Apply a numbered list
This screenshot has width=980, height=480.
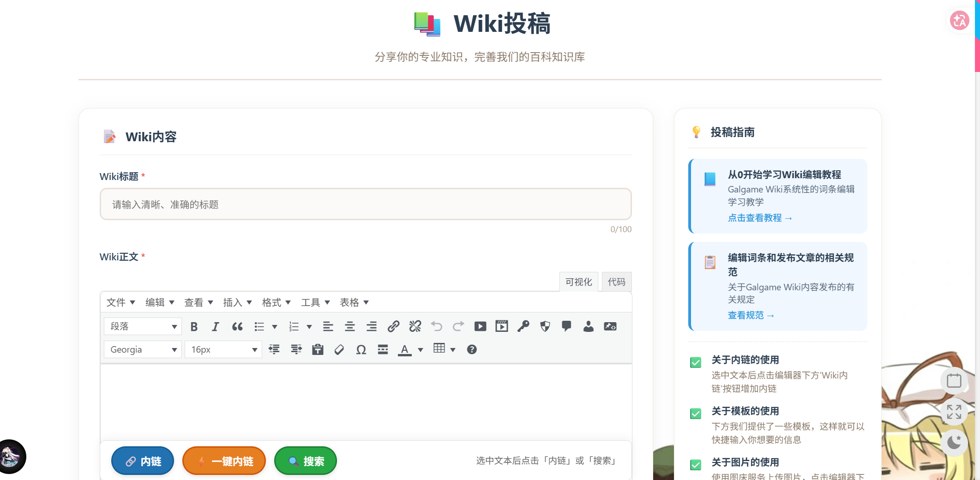click(294, 327)
